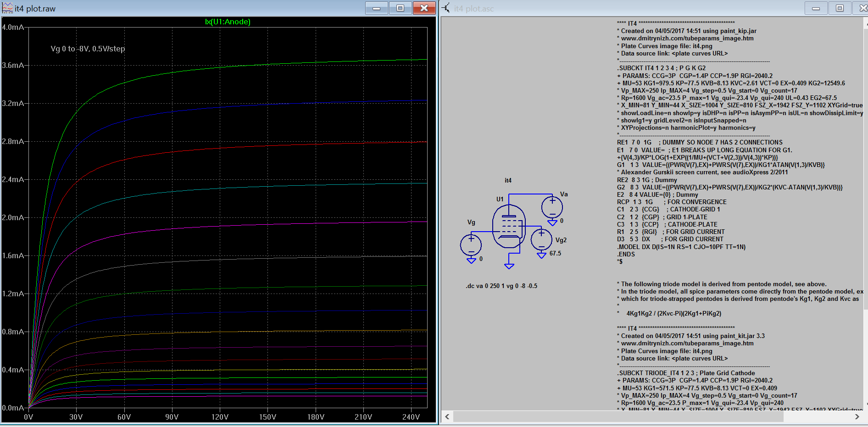Click the U1 reference designator label
The height and width of the screenshot is (427, 868).
pyautogui.click(x=500, y=199)
